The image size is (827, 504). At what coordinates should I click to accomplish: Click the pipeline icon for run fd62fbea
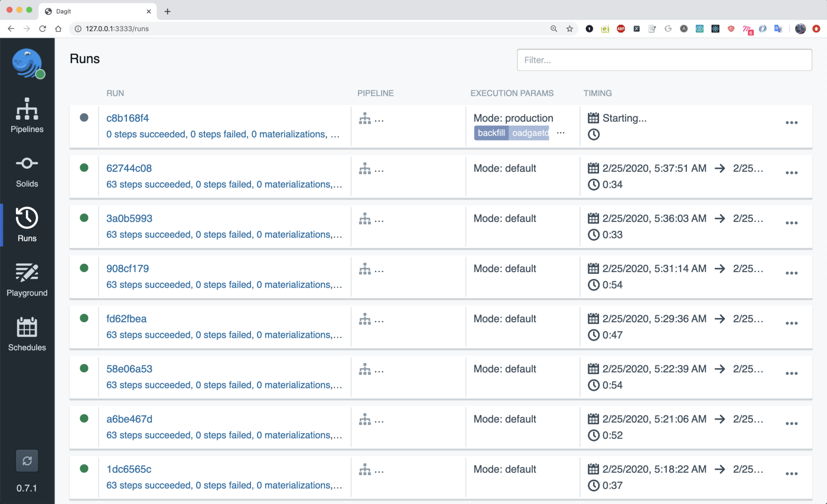[365, 319]
